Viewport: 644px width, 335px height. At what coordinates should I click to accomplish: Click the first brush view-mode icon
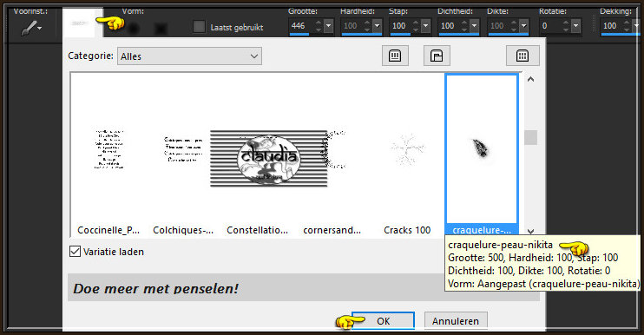395,56
